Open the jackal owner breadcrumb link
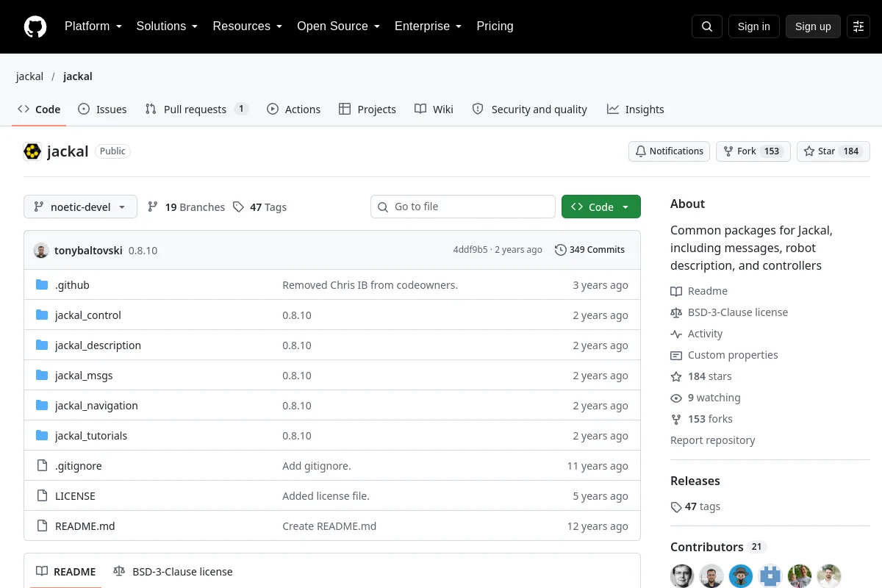 (29, 76)
